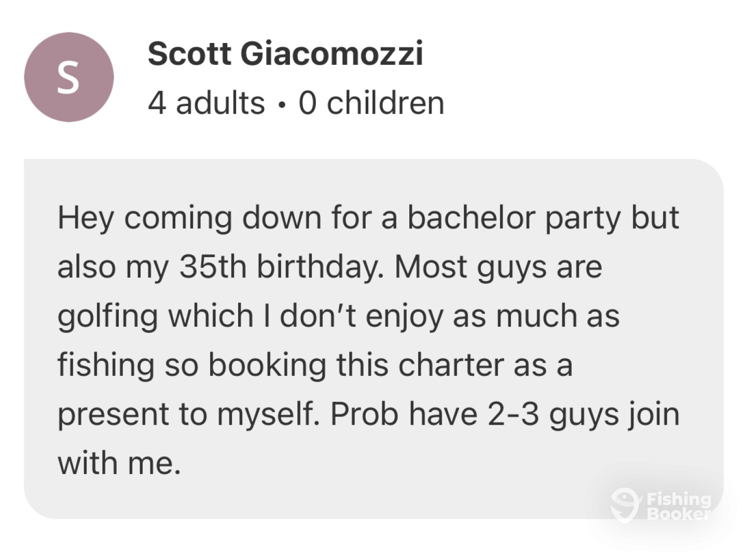Click the word "booking" in the message

pyautogui.click(x=267, y=366)
